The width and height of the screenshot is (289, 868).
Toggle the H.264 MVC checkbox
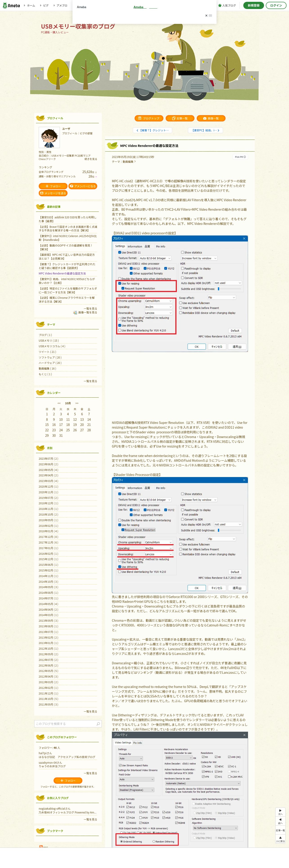tap(229, 776)
